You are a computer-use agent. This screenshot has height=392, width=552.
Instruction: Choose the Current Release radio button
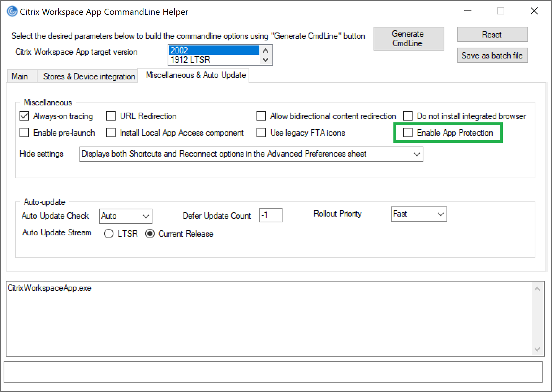150,234
